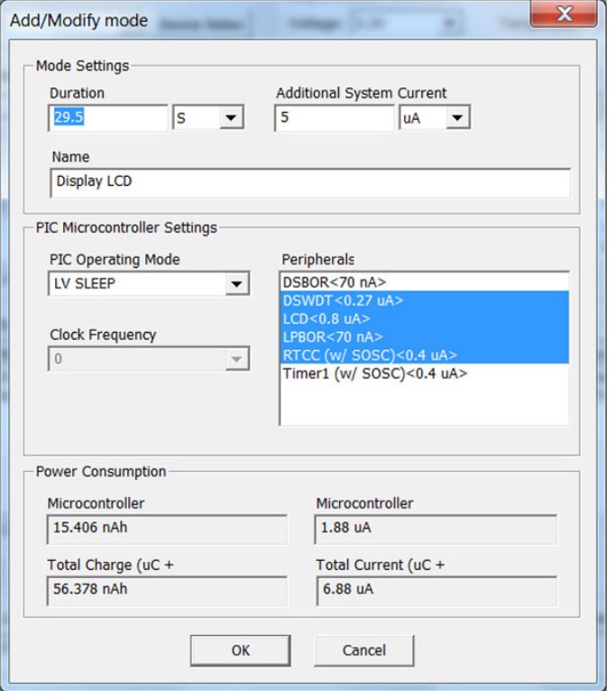This screenshot has width=616, height=691.
Task: Close the Add/Modify mode dialog
Action: pos(564,14)
